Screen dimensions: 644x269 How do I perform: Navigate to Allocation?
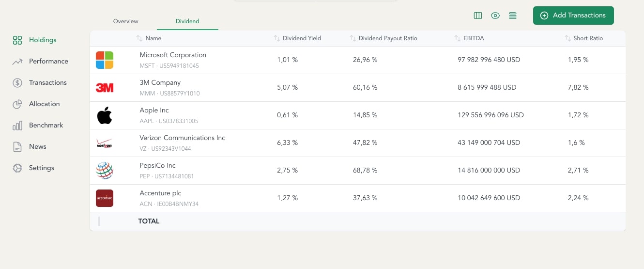[x=44, y=104]
